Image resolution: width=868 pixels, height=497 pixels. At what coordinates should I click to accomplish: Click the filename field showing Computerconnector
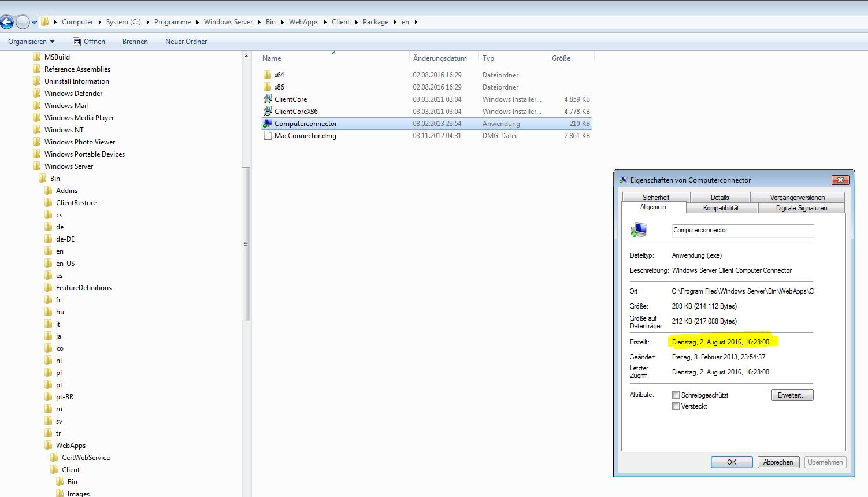point(742,230)
